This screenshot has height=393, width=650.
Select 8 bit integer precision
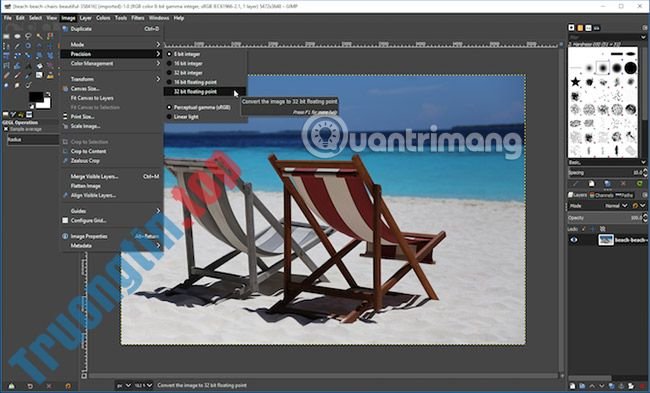(x=205, y=54)
